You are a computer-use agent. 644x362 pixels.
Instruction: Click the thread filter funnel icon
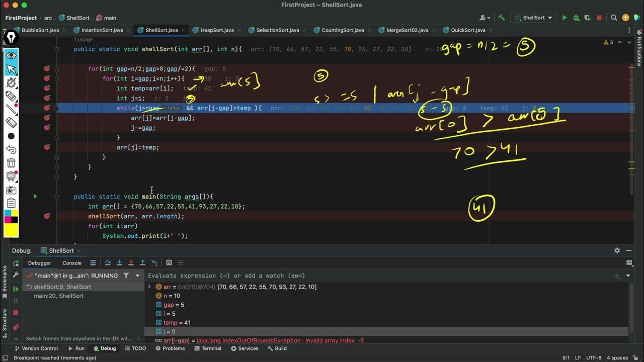click(x=126, y=276)
